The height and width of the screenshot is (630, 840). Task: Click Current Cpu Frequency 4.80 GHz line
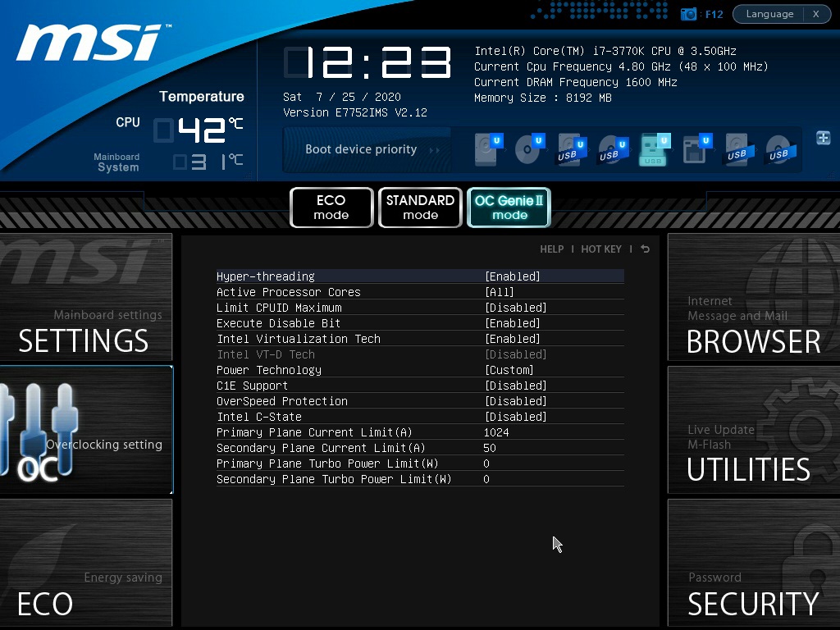[x=621, y=66]
